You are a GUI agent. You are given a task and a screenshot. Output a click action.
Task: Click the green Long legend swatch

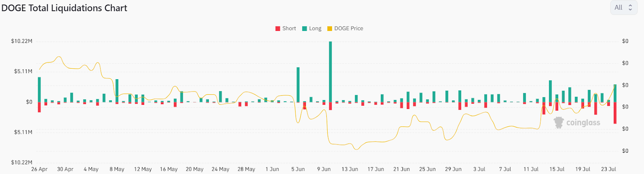click(305, 29)
